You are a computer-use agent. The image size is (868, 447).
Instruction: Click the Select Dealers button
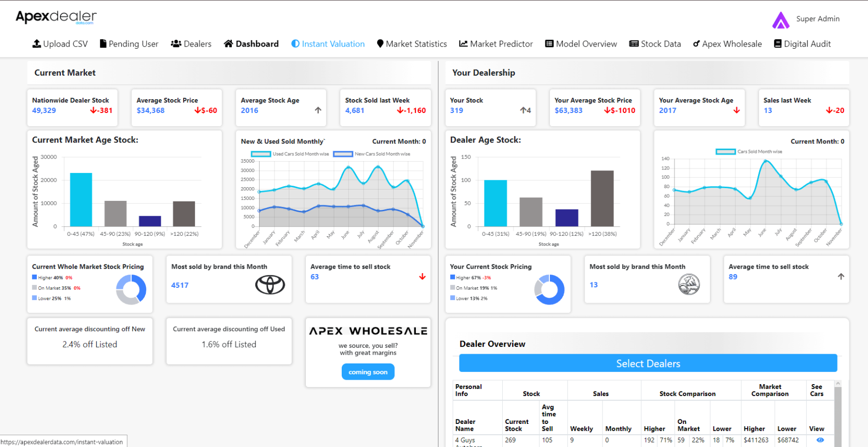click(x=648, y=363)
